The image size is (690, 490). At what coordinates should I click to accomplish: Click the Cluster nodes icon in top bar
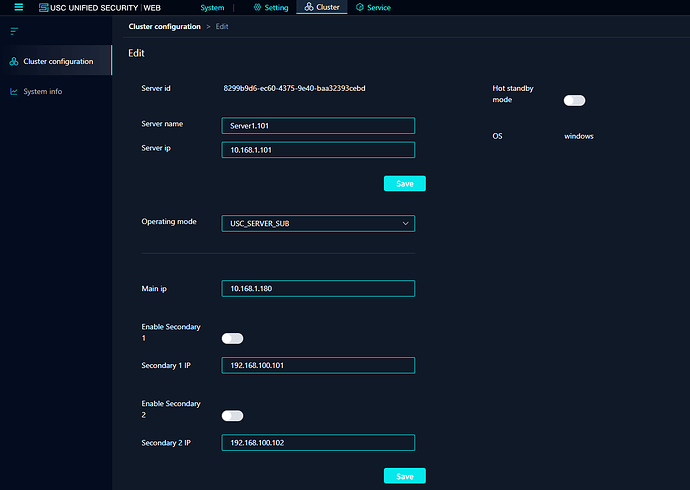(309, 7)
